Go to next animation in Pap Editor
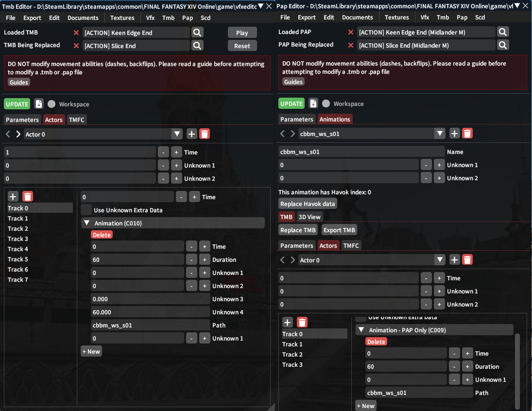This screenshot has height=411, width=532. tap(292, 134)
